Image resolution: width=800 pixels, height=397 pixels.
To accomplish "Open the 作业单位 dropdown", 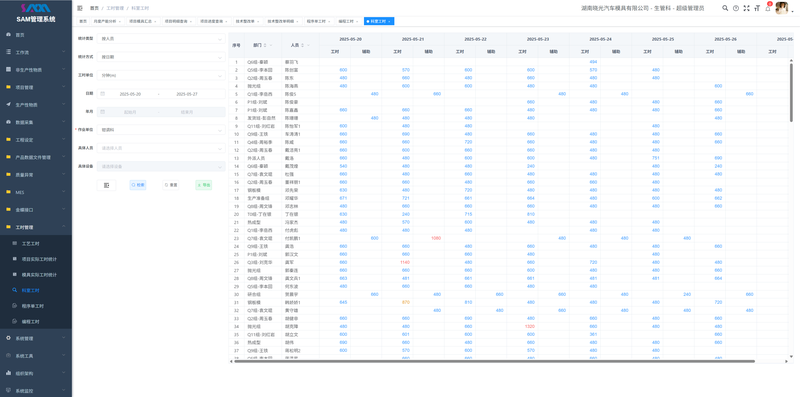I will coord(161,130).
